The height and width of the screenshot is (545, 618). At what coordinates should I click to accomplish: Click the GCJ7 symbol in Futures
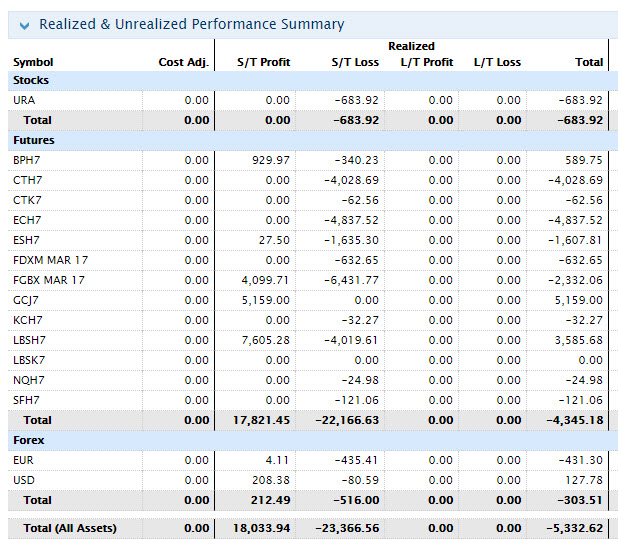coord(26,300)
